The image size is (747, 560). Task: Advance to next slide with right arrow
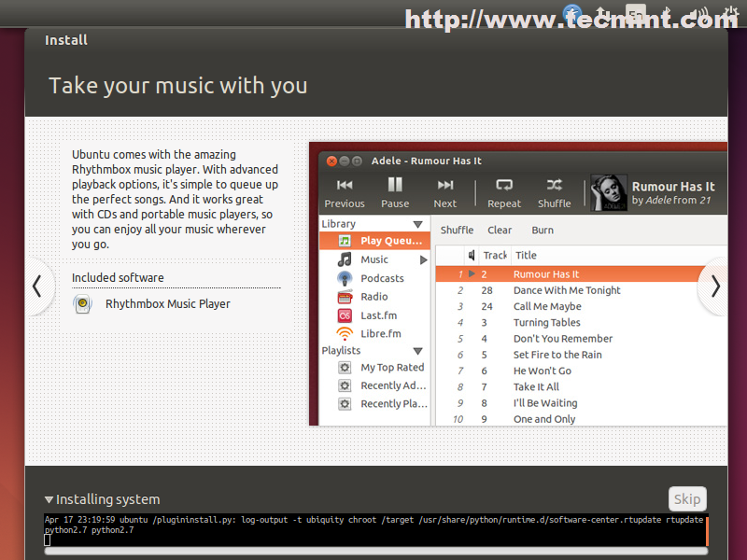coord(715,287)
